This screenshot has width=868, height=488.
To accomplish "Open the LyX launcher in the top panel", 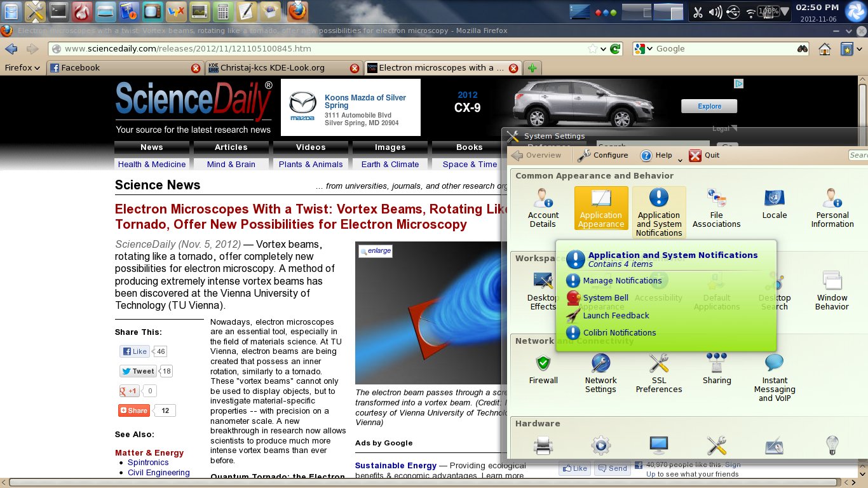I will pyautogui.click(x=175, y=11).
